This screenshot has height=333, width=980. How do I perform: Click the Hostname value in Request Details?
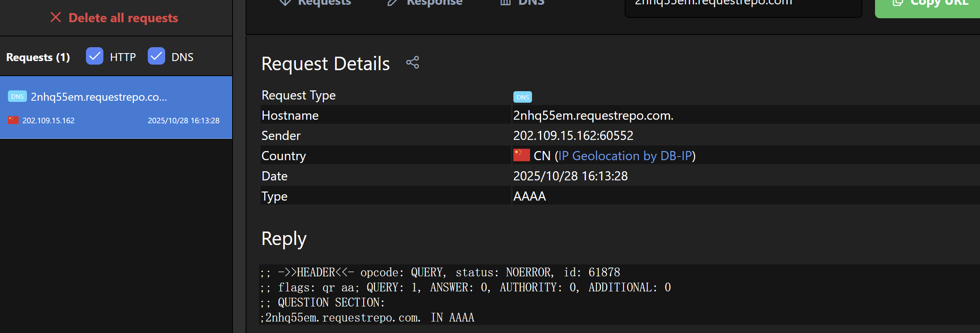tap(593, 115)
